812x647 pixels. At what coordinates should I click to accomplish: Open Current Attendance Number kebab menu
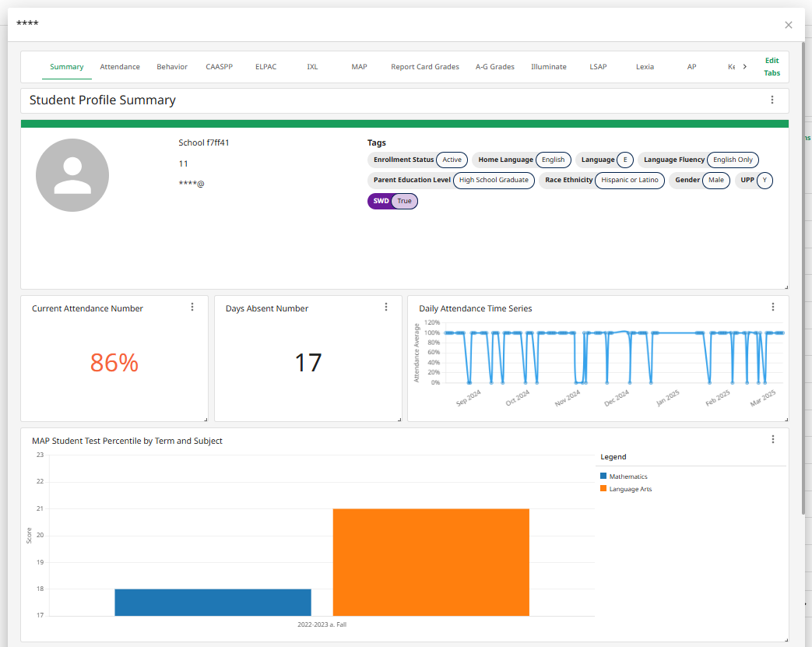click(x=192, y=307)
